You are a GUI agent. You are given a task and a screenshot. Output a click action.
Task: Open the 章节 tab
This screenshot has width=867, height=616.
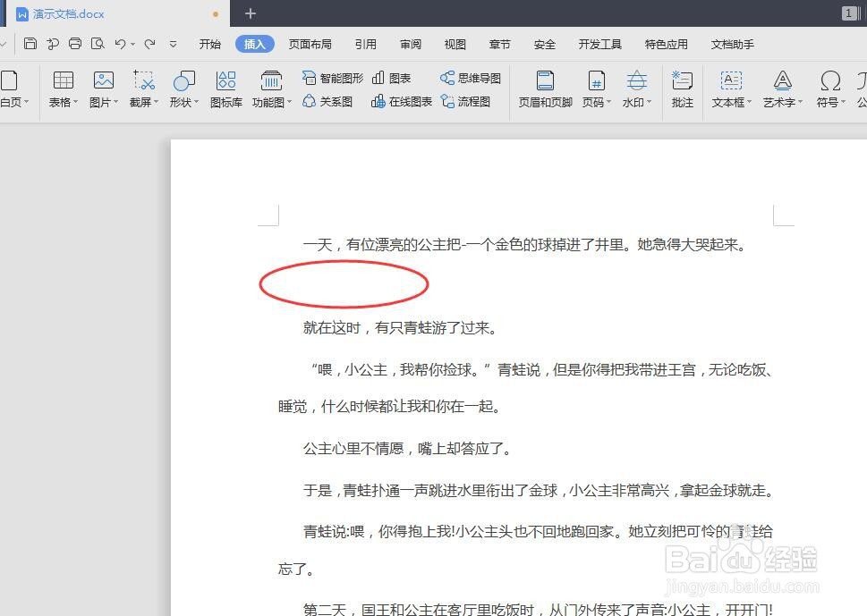point(500,44)
